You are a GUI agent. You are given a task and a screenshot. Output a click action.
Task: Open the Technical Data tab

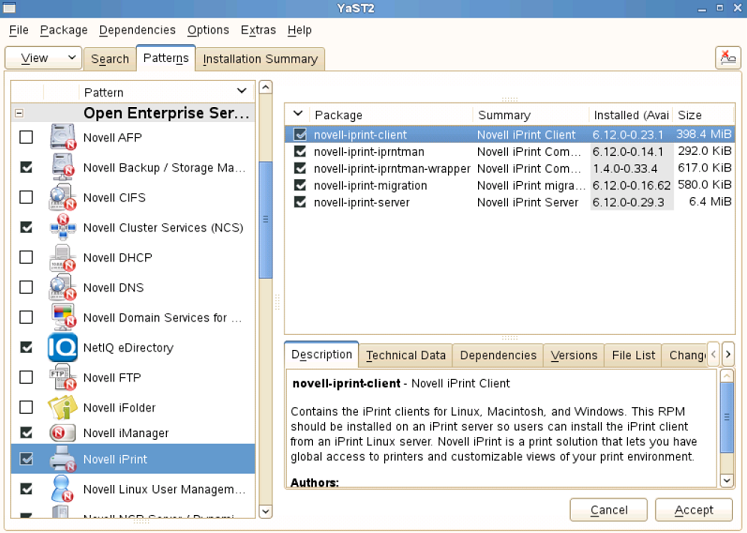[x=406, y=355]
